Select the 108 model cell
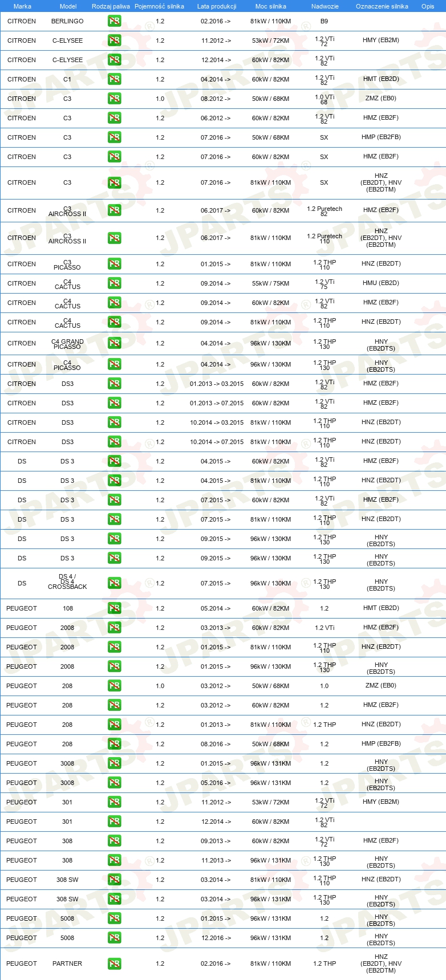This screenshot has height=980, width=446. click(x=68, y=608)
